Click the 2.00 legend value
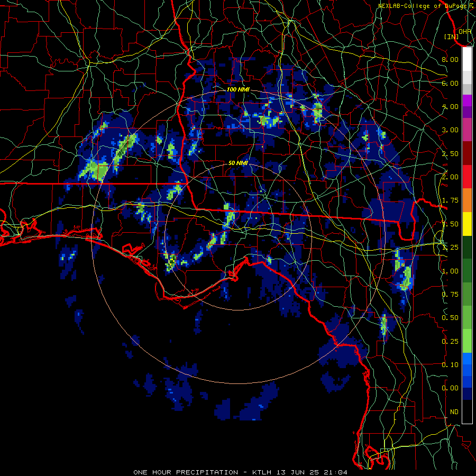The width and height of the screenshot is (476, 476). 450,177
